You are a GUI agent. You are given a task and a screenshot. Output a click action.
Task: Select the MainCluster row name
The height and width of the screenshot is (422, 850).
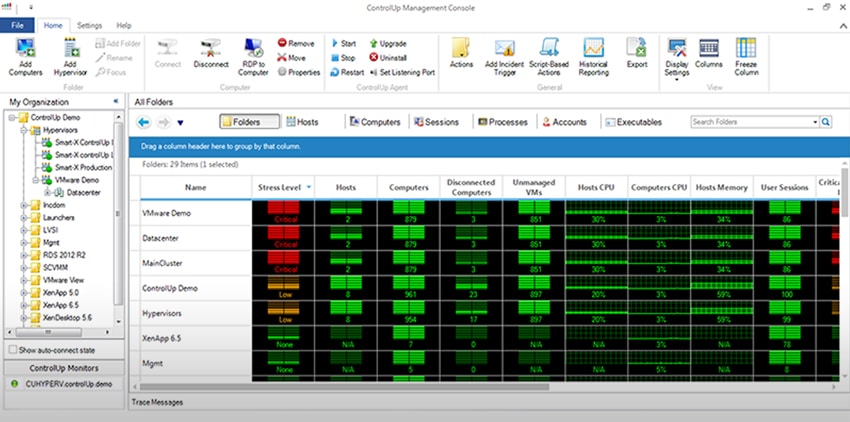click(162, 263)
